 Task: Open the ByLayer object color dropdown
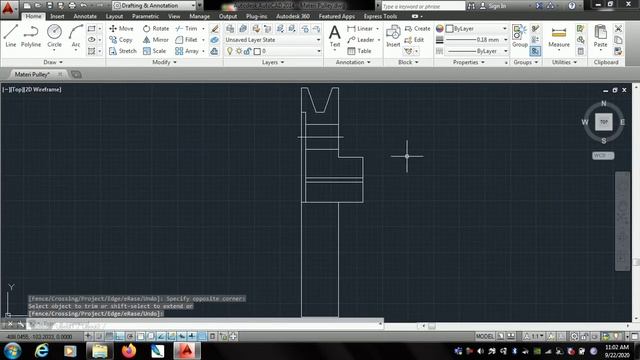click(477, 29)
